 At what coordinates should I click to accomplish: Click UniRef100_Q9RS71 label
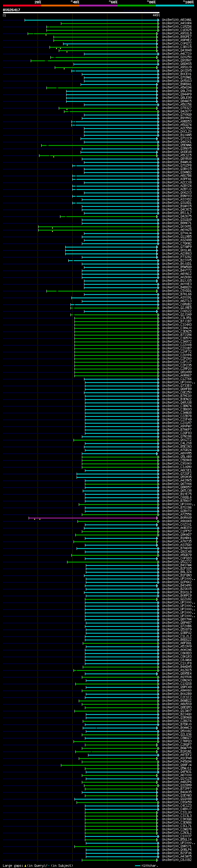coord(176,846)
